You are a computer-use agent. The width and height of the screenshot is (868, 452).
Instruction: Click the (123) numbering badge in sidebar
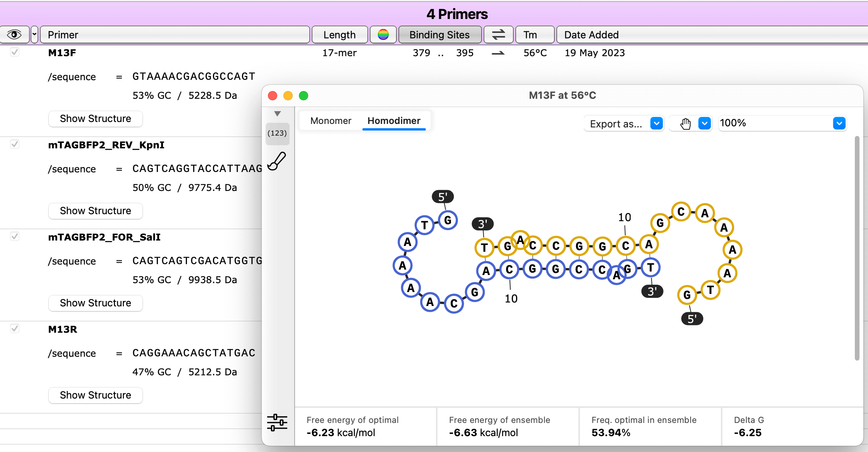(277, 133)
